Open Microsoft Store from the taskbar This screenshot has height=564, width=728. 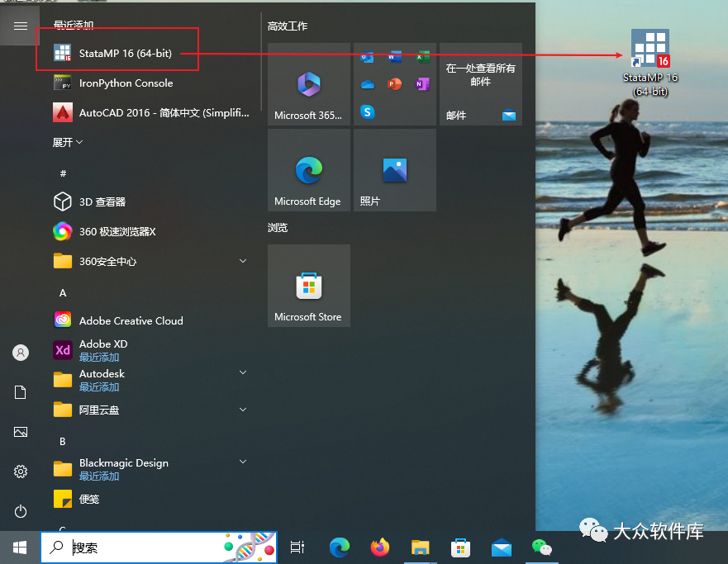(460, 547)
